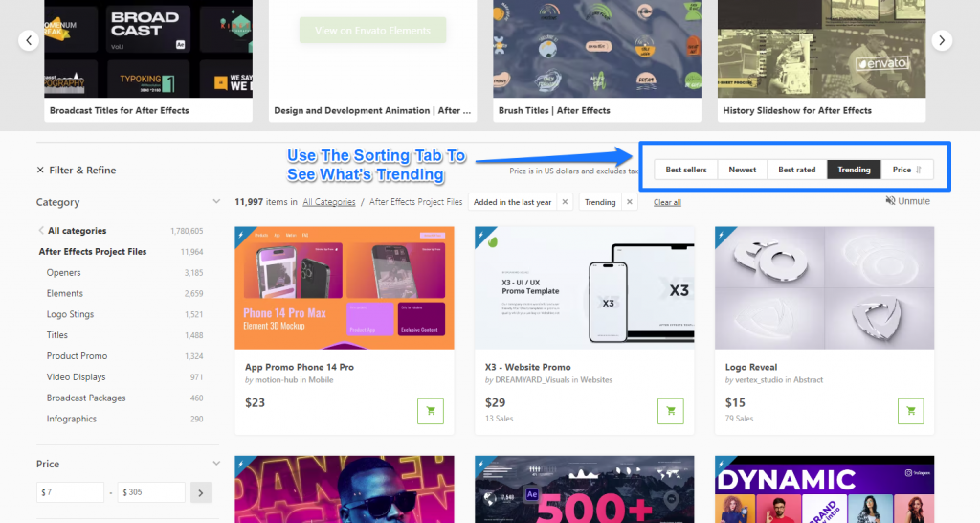
Task: Click View on Envato Elements button
Action: click(372, 30)
